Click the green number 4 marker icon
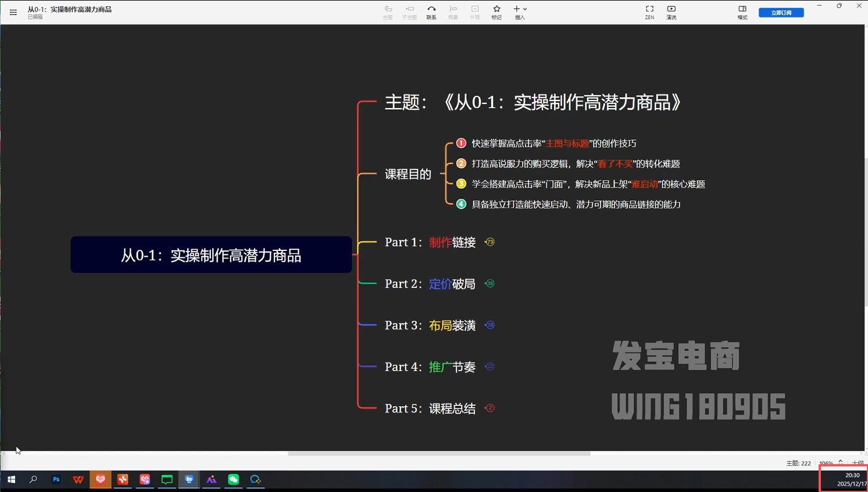Screen dimensions: 868x492 point(461,204)
